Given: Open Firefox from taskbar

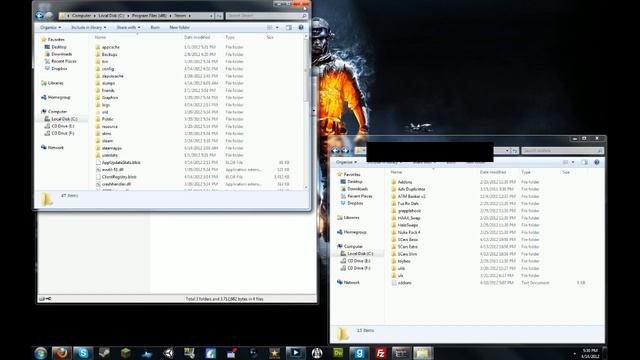Looking at the screenshot, I should click(x=62, y=353).
